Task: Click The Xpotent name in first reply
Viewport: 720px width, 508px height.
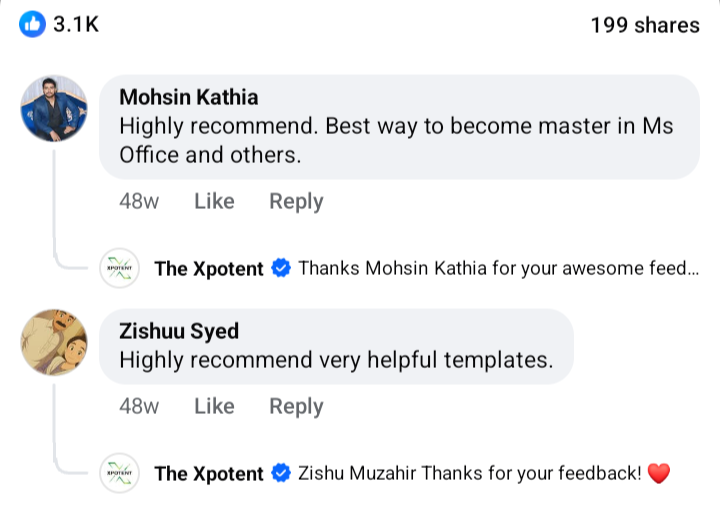Action: coord(209,269)
